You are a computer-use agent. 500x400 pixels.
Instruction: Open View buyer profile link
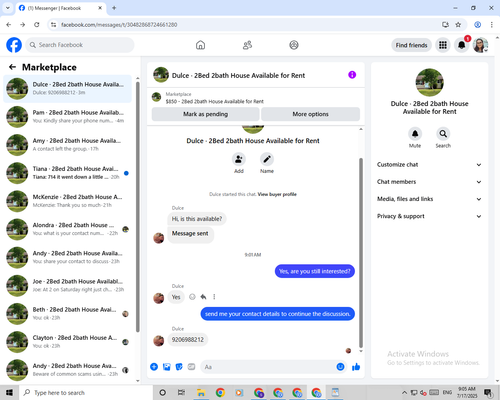click(277, 194)
